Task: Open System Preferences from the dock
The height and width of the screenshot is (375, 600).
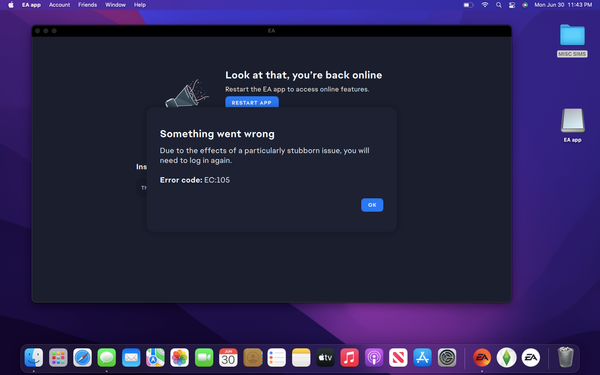Action: (447, 357)
